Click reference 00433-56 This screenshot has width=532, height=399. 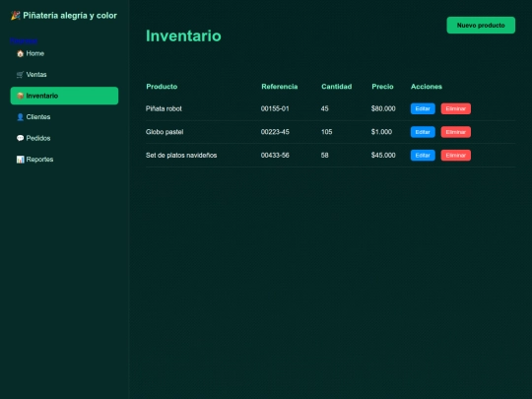[275, 155]
